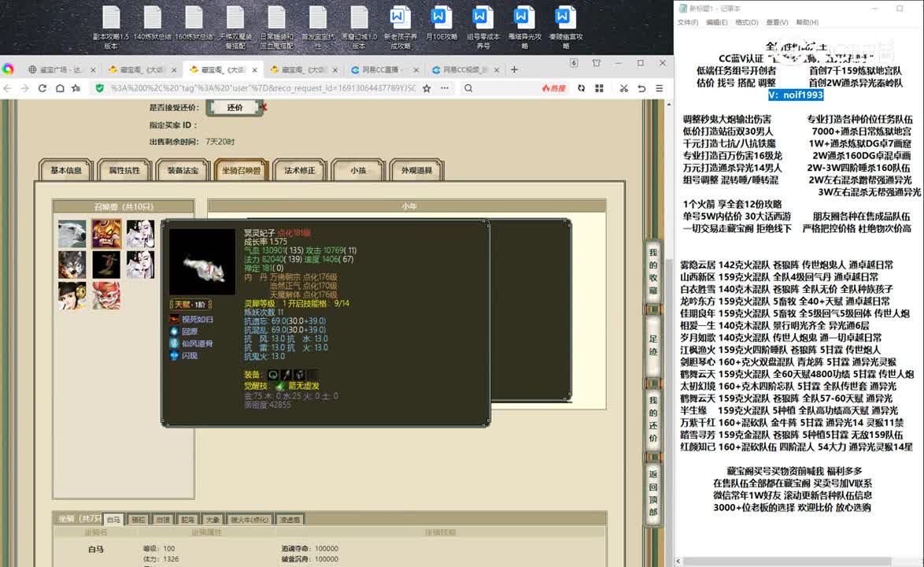Open the address bar three-dot menu
This screenshot has height=567, width=924.
[x=445, y=88]
